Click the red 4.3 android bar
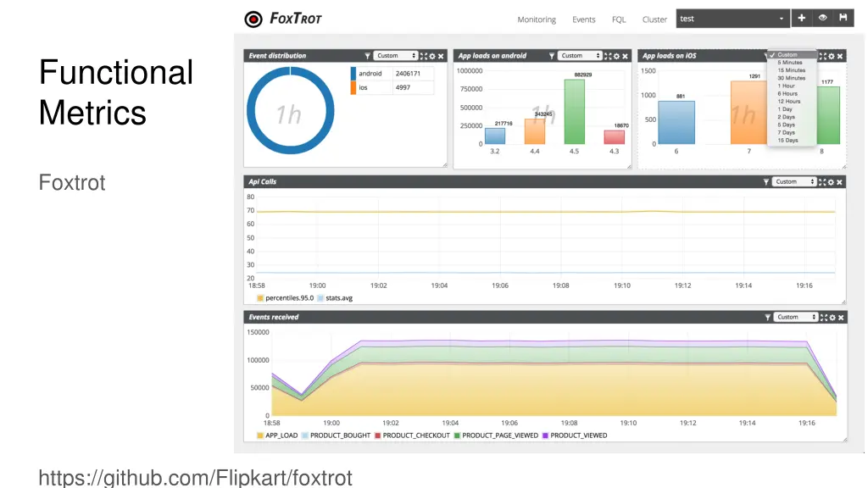 point(615,137)
